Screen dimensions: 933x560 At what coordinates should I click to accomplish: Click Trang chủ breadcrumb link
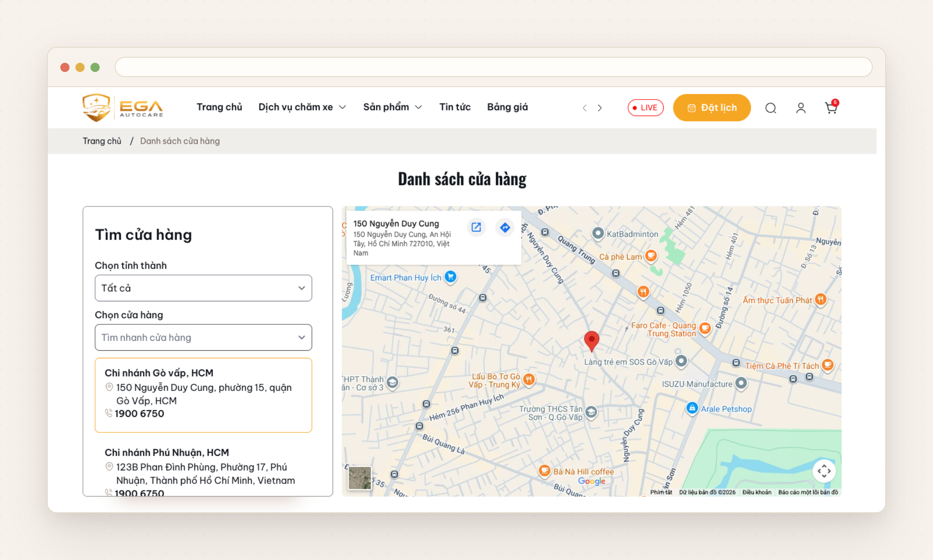tap(102, 141)
